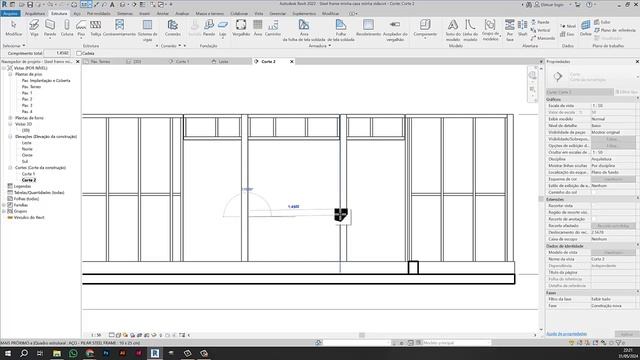640x360 pixels.
Task: Open WhatsApp from the taskbar
Action: click(x=73, y=353)
